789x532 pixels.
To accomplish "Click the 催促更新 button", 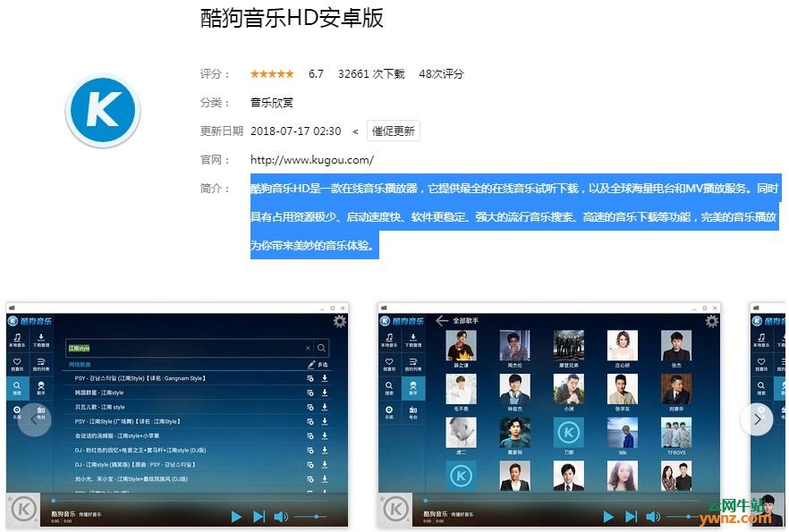I will pos(393,131).
